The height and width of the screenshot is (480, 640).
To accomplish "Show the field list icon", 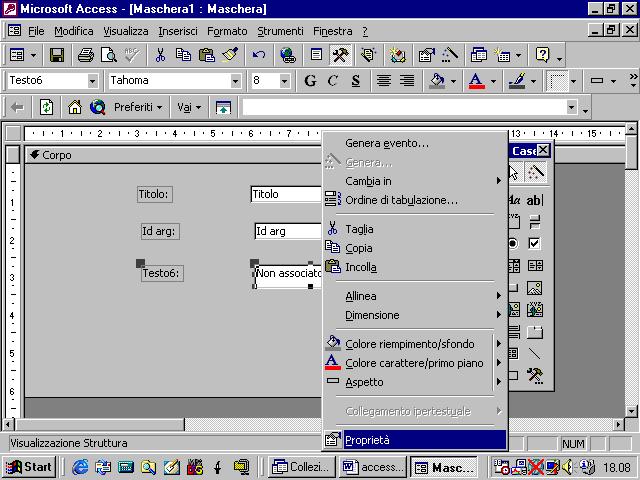I will point(316,55).
